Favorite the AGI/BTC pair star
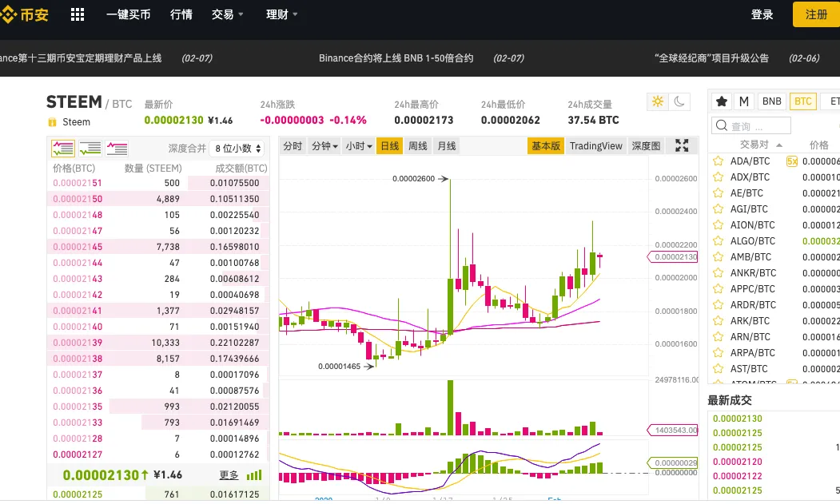 click(x=718, y=209)
